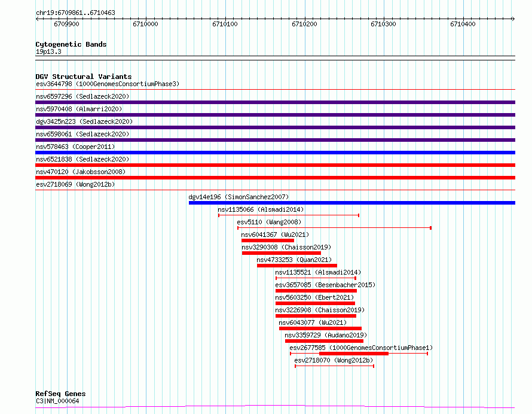The width and height of the screenshot is (532, 414).
Task: Click the blue bar of dgv14e196
Action: (352, 203)
